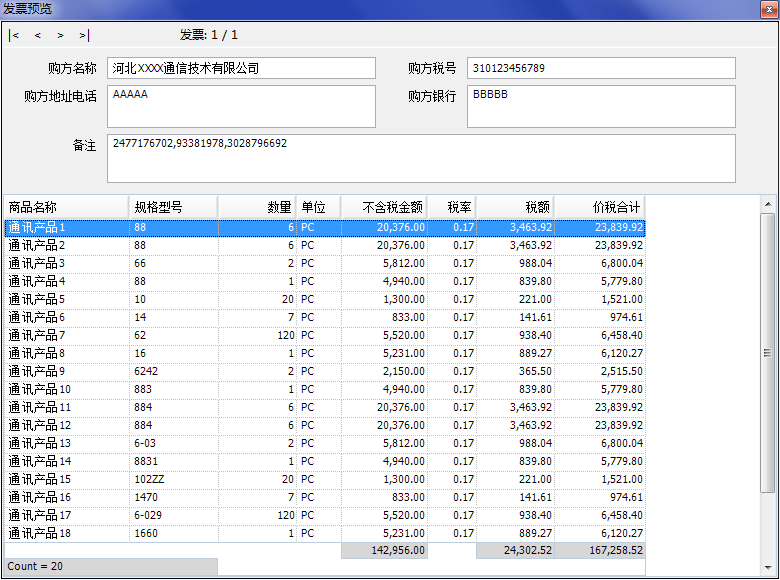The image size is (780, 580).
Task: Jump to the last invoice (>|)
Action: tap(84, 35)
